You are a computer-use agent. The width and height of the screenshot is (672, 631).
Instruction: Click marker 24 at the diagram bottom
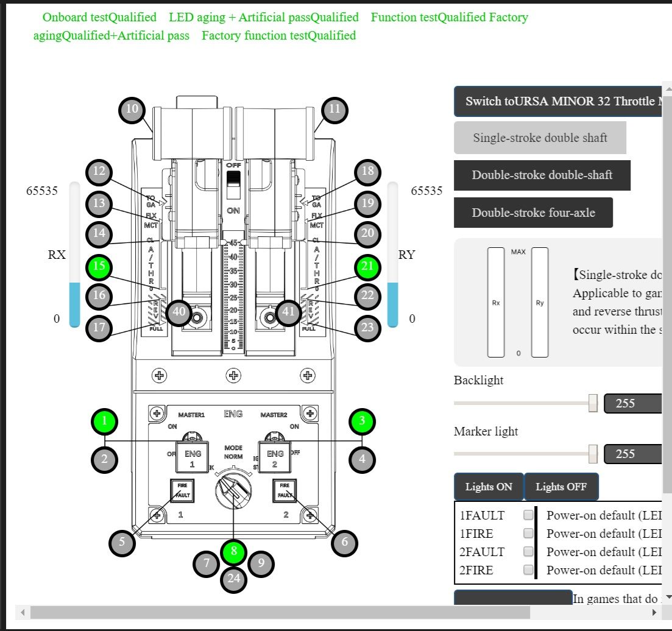234,579
